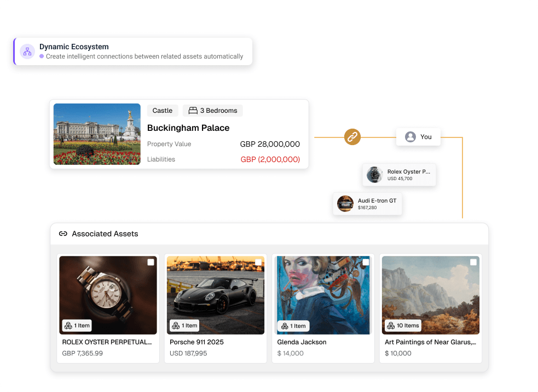Viewport: 538px width, 392px height.
Task: Click the orange chain link connector icon
Action: [352, 137]
